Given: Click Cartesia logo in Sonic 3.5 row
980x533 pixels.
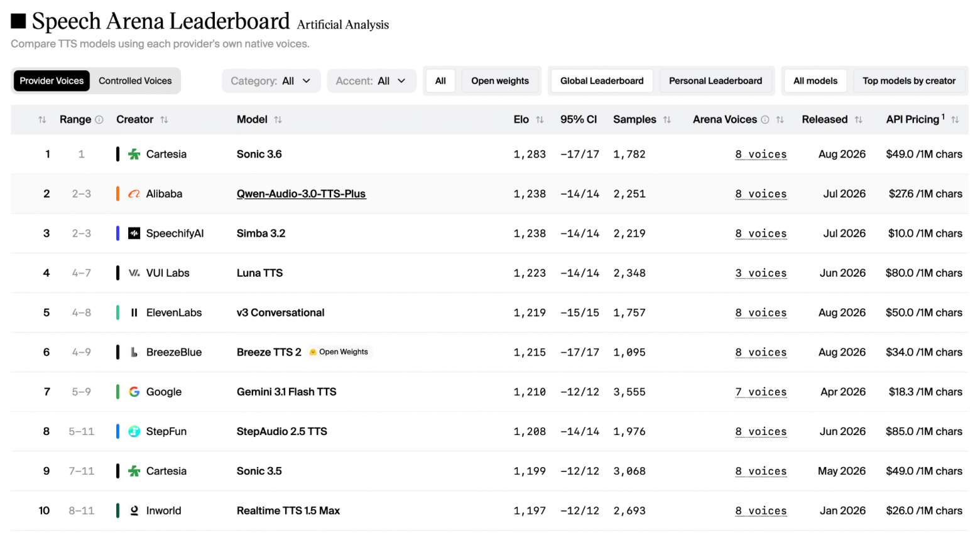Looking at the screenshot, I should click(134, 471).
